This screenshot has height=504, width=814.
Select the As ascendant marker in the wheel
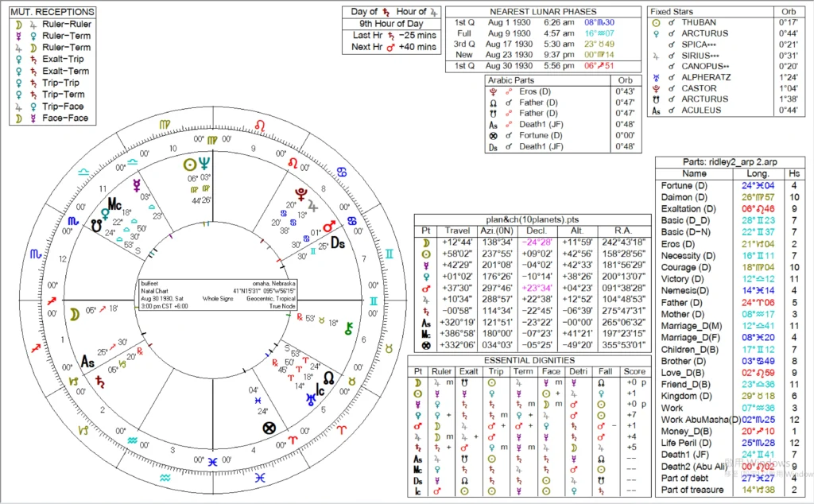89,362
